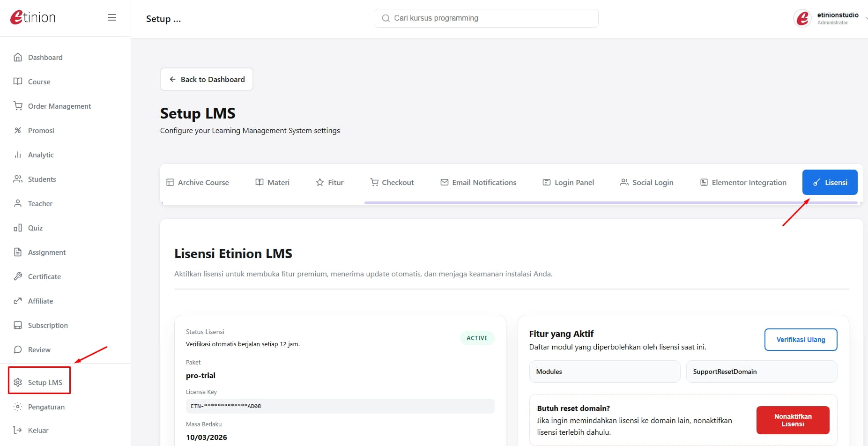The image size is (868, 446).
Task: Select the Lisensi tab
Action: pos(830,183)
